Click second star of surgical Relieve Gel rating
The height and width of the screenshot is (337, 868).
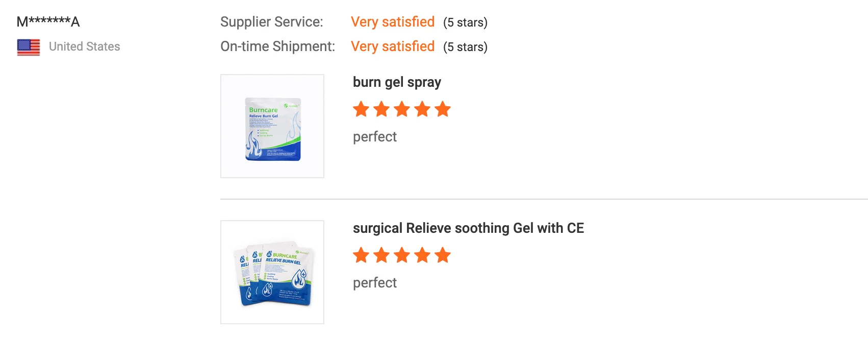pyautogui.click(x=381, y=255)
